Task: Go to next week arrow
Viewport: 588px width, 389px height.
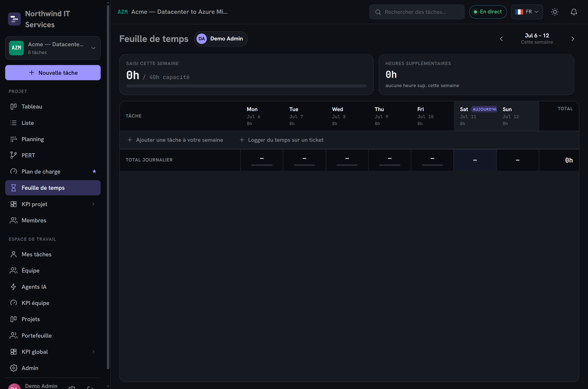Action: tap(573, 39)
